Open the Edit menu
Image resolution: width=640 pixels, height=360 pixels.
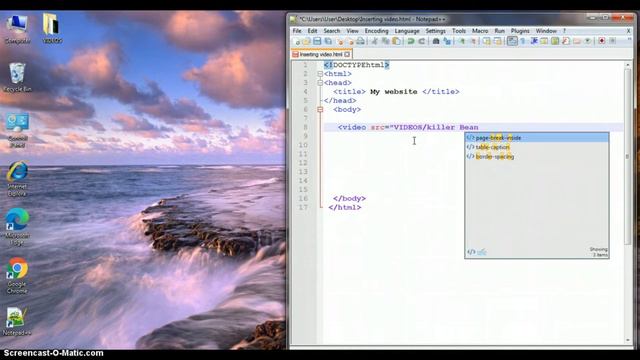tap(312, 31)
